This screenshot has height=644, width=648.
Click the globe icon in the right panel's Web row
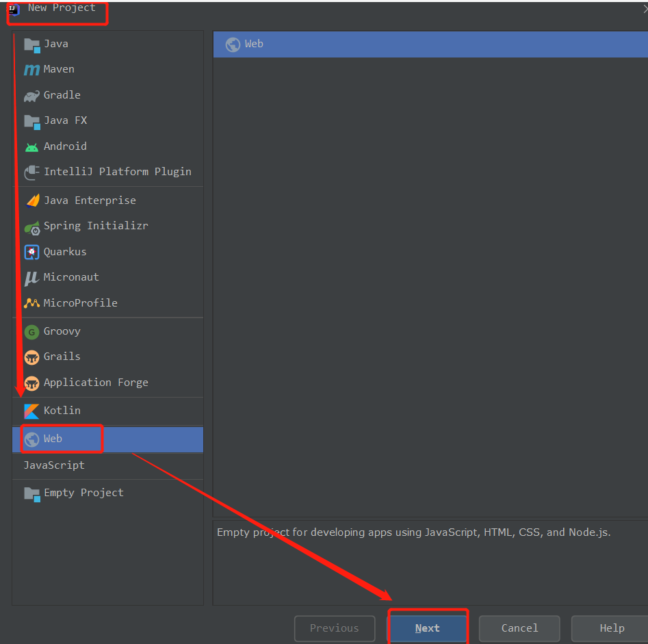233,44
